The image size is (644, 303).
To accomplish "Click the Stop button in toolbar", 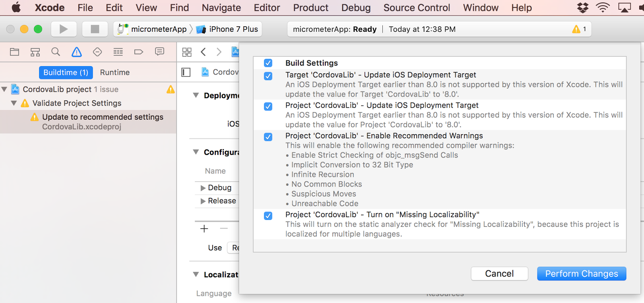I will pyautogui.click(x=95, y=29).
